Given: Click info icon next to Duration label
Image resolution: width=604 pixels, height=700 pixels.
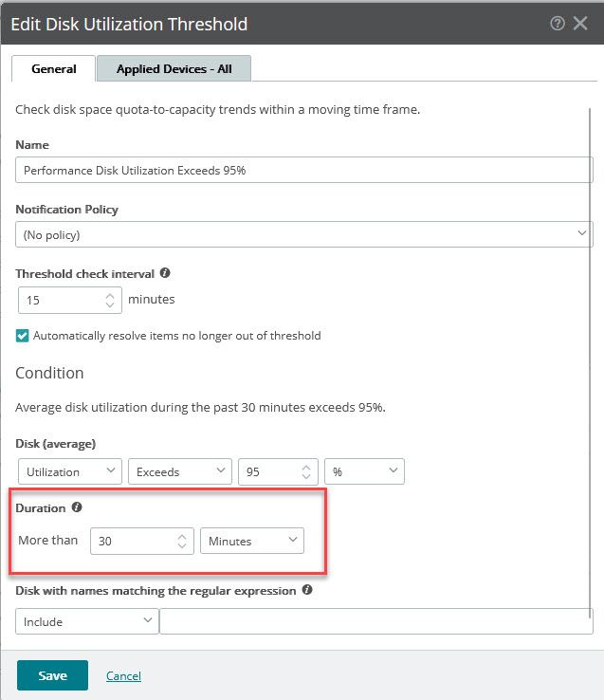Looking at the screenshot, I should pyautogui.click(x=77, y=507).
